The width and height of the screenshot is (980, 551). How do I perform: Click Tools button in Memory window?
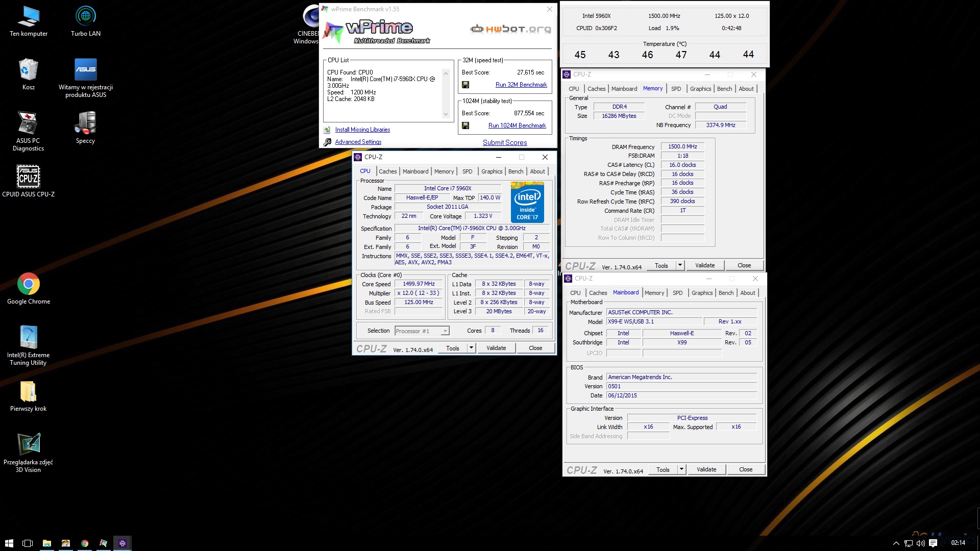(x=661, y=265)
